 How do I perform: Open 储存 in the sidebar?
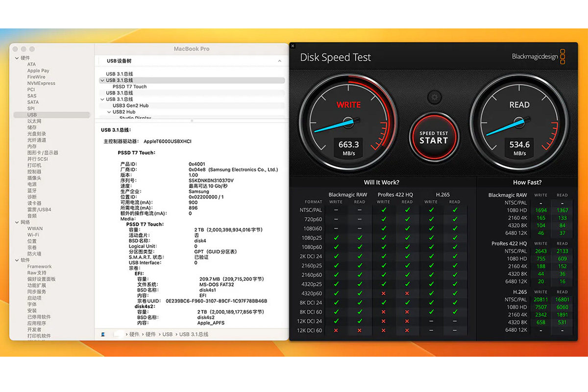tap(32, 127)
